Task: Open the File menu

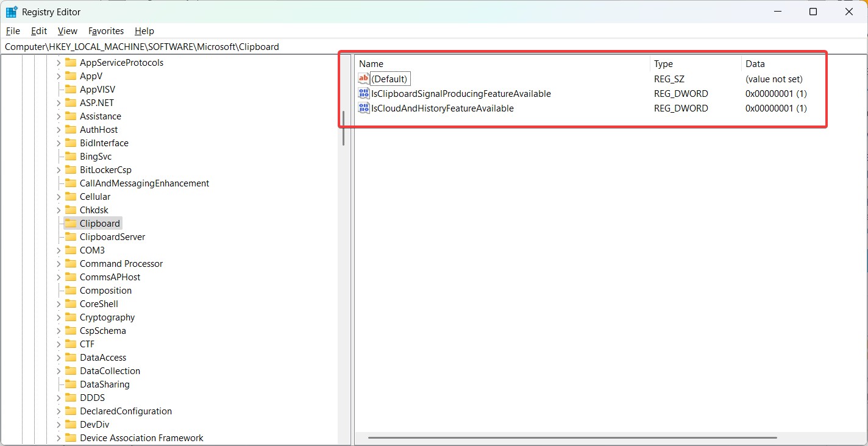Action: pos(13,30)
